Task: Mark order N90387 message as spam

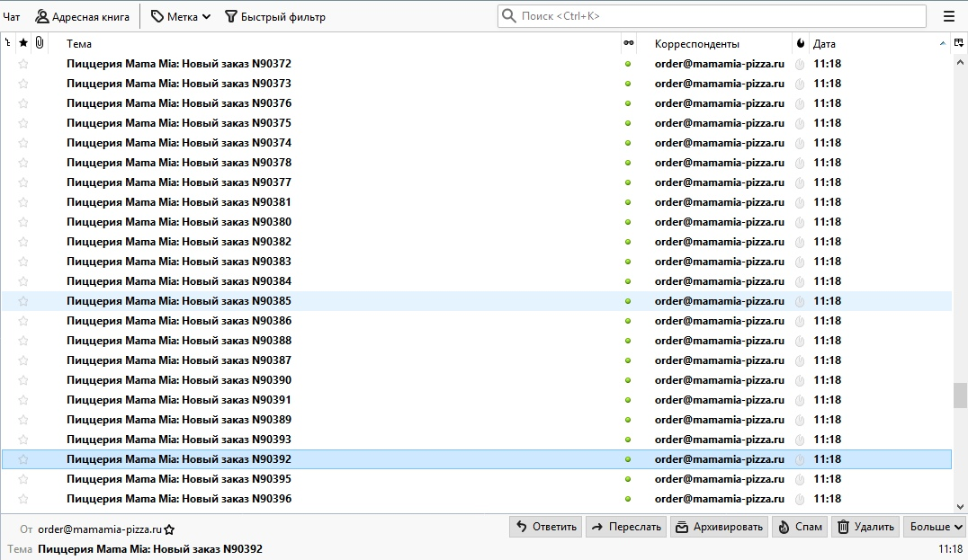Action: click(800, 360)
